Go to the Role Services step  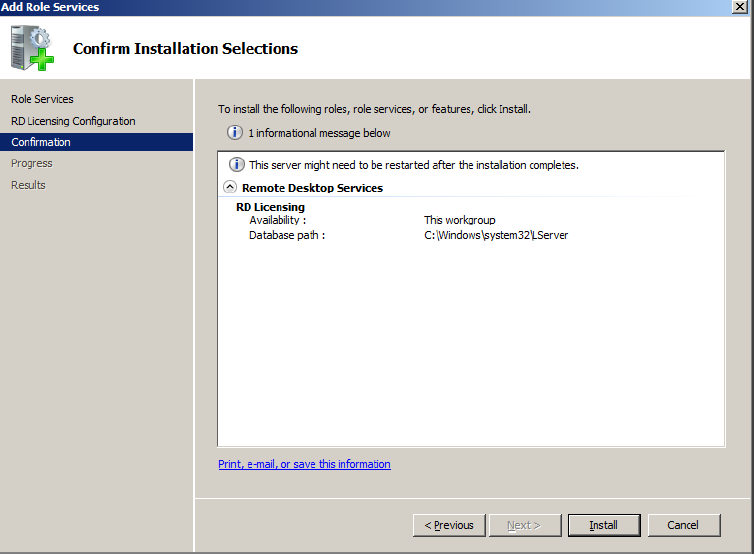click(42, 99)
